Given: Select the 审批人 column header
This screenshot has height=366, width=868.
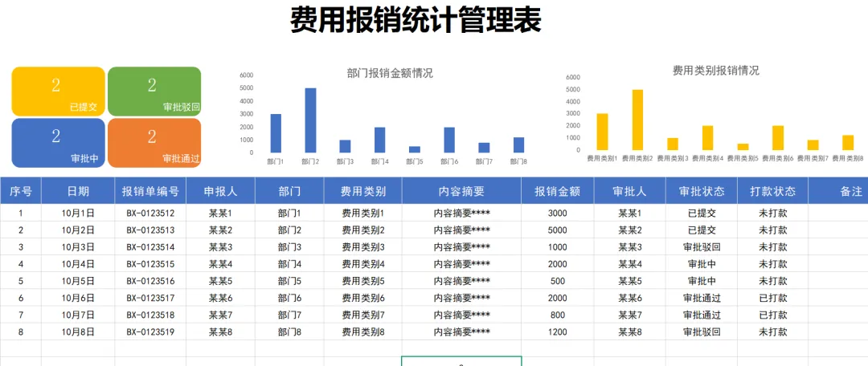Looking at the screenshot, I should pyautogui.click(x=630, y=191).
